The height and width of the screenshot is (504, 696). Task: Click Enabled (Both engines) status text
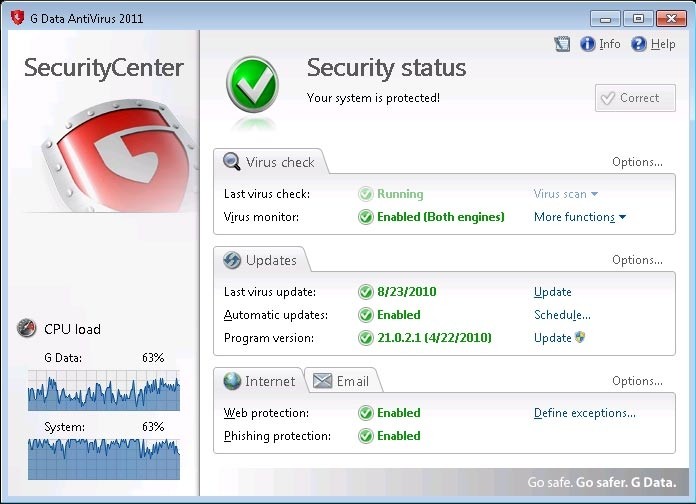tap(441, 217)
